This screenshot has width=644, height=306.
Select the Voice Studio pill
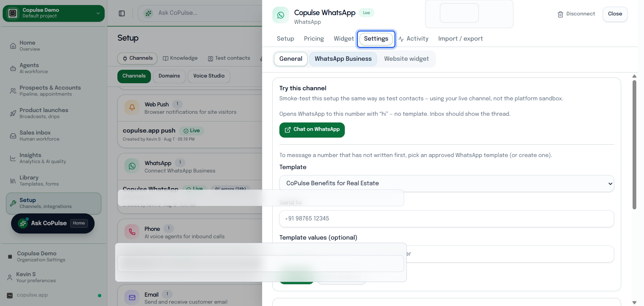pyautogui.click(x=209, y=76)
